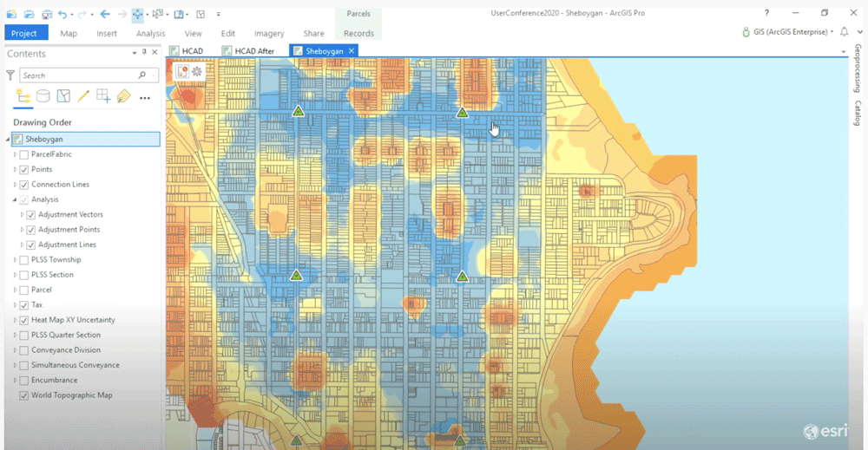The image size is (868, 450).
Task: Go to previous map extent arrow
Action: (105, 14)
